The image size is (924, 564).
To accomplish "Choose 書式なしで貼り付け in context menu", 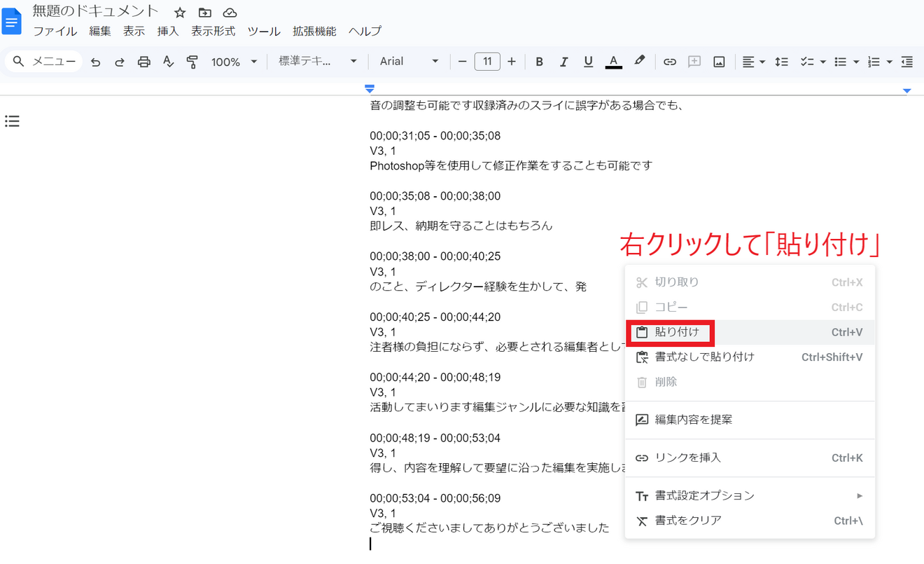I will 750,357.
